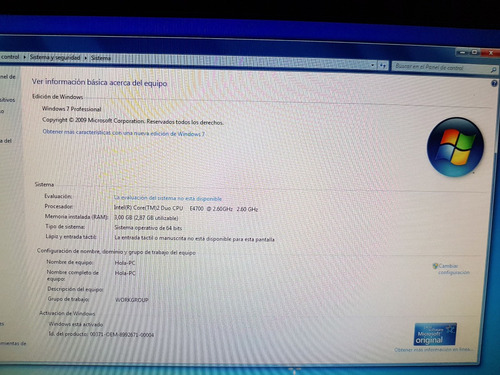Open La evaluación del sistema no está disponible link
This screenshot has height=375, width=500.
[x=168, y=198]
